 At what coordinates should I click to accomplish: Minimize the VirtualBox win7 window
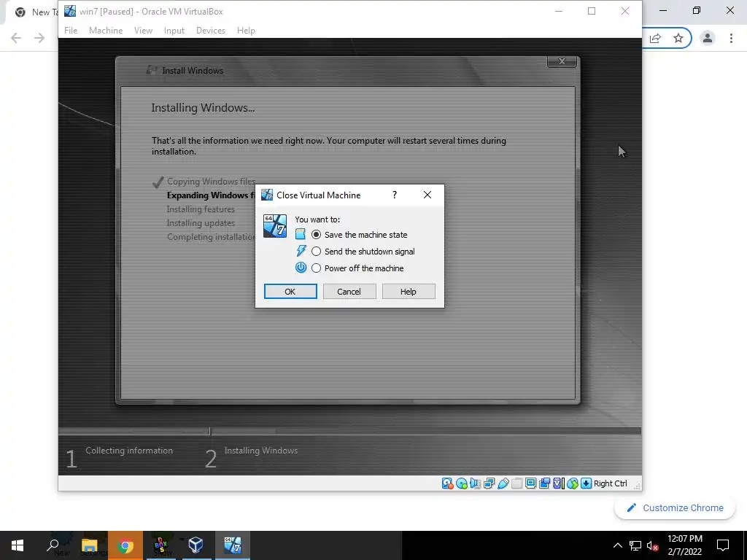pyautogui.click(x=559, y=11)
